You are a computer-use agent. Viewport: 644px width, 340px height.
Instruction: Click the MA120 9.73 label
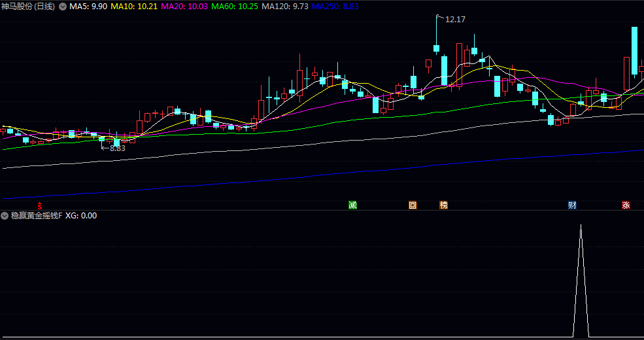[x=285, y=7]
